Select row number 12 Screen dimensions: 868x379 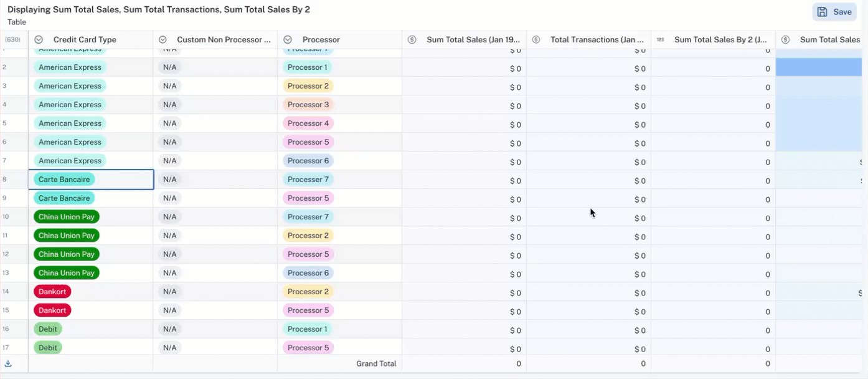click(x=6, y=254)
